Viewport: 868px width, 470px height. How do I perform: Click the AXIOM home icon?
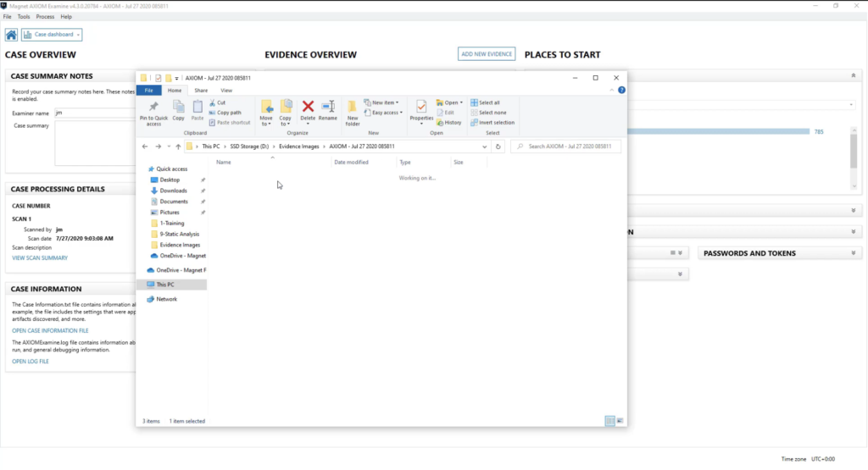click(11, 35)
